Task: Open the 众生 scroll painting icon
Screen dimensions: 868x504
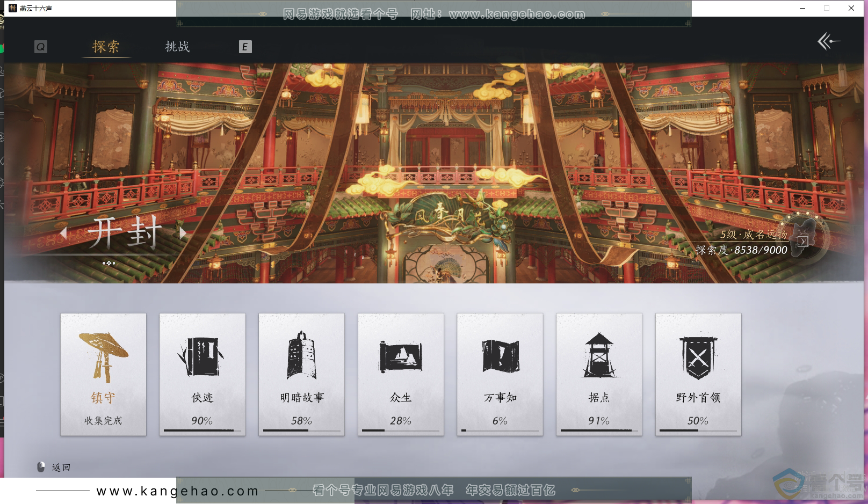Action: tap(401, 356)
